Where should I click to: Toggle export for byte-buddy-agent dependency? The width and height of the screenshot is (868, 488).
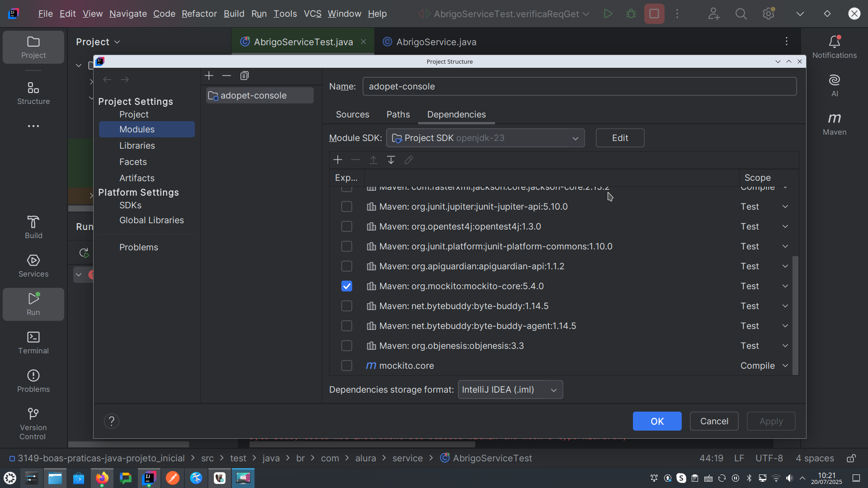coord(347,326)
